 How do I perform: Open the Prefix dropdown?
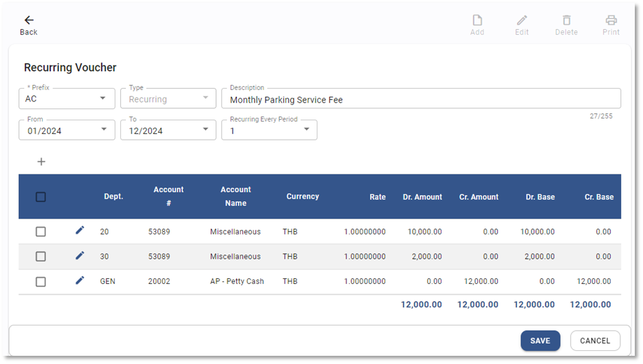(x=103, y=99)
